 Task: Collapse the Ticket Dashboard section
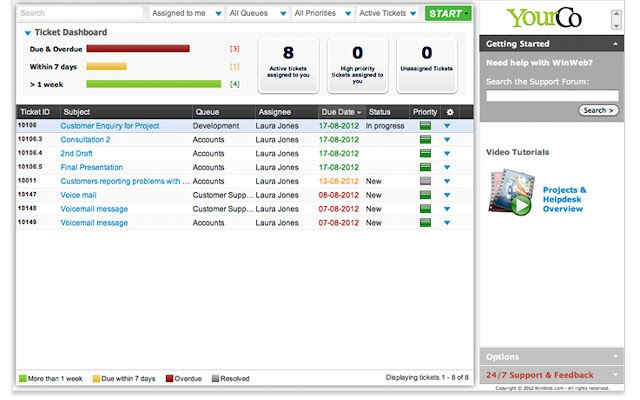pyautogui.click(x=28, y=33)
